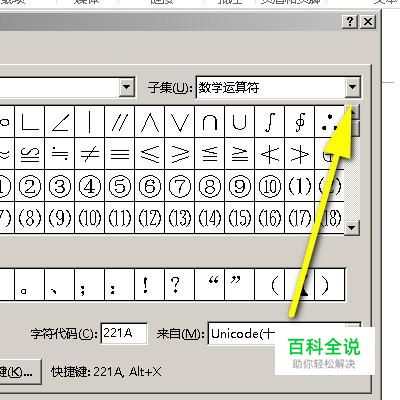Open the 快捷键(K)... shortcut key button

(x=20, y=372)
